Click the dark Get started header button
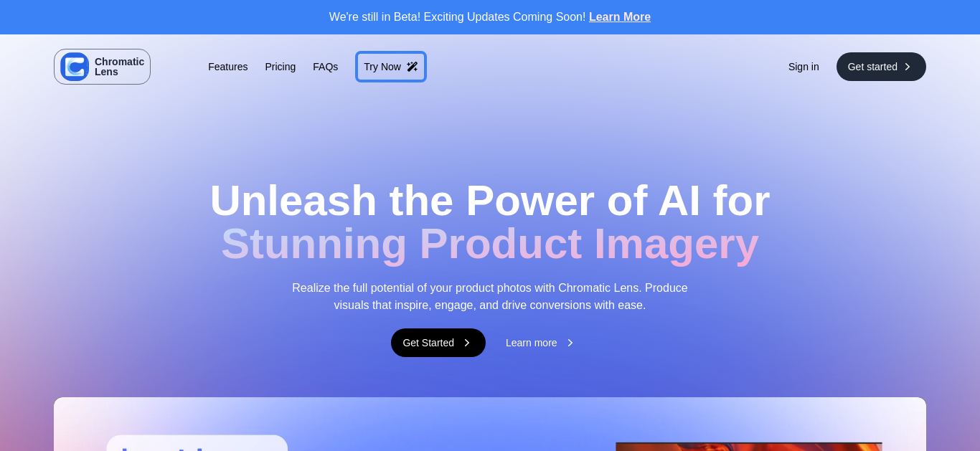Image resolution: width=980 pixels, height=451 pixels. point(881,67)
